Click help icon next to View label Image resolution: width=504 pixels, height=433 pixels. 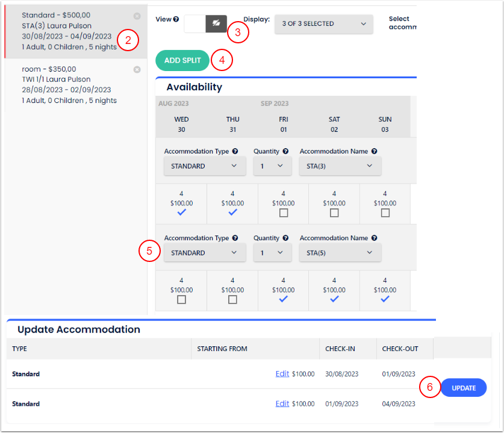[x=176, y=19]
